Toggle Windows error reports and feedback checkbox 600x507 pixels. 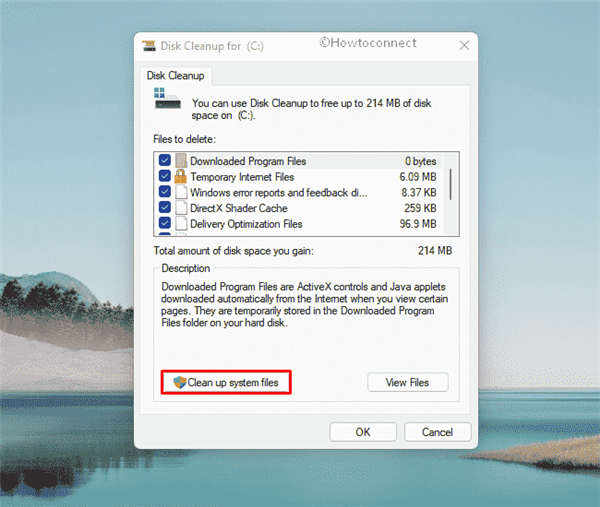pyautogui.click(x=165, y=191)
